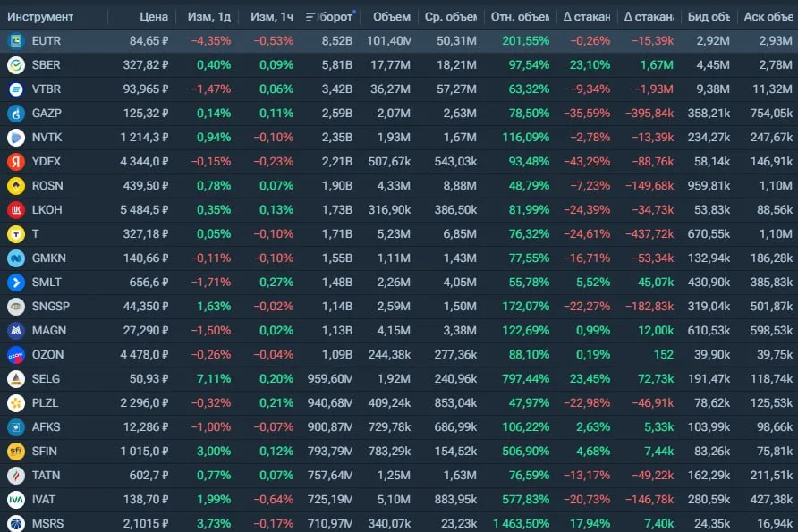The height and width of the screenshot is (532, 798).
Task: Click the sort indicator icon in Оборот header
Action: [310, 17]
